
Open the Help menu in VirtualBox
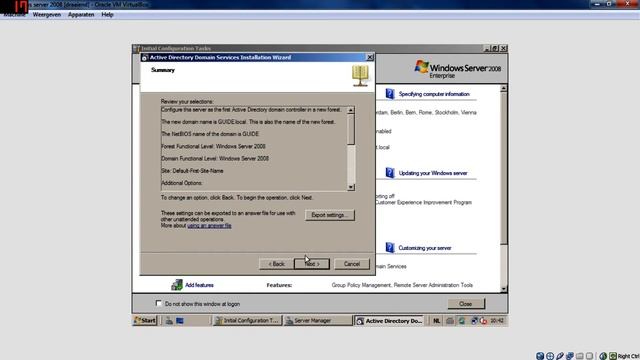click(107, 15)
